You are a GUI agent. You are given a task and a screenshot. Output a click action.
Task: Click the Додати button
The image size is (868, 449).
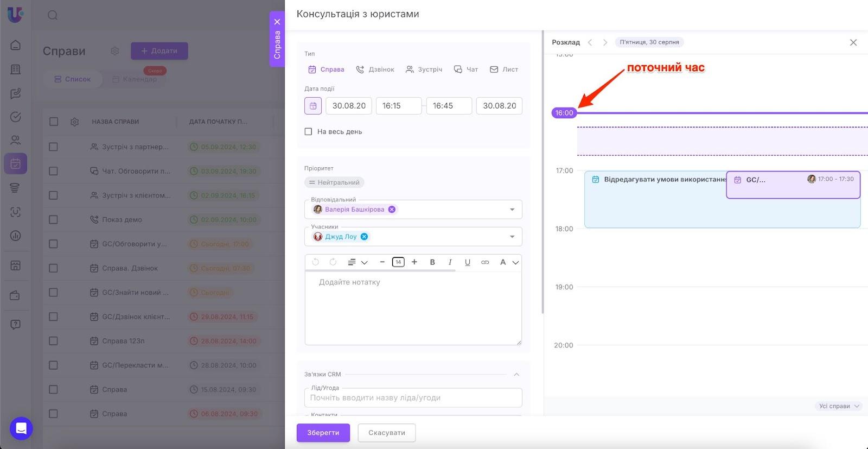(159, 51)
